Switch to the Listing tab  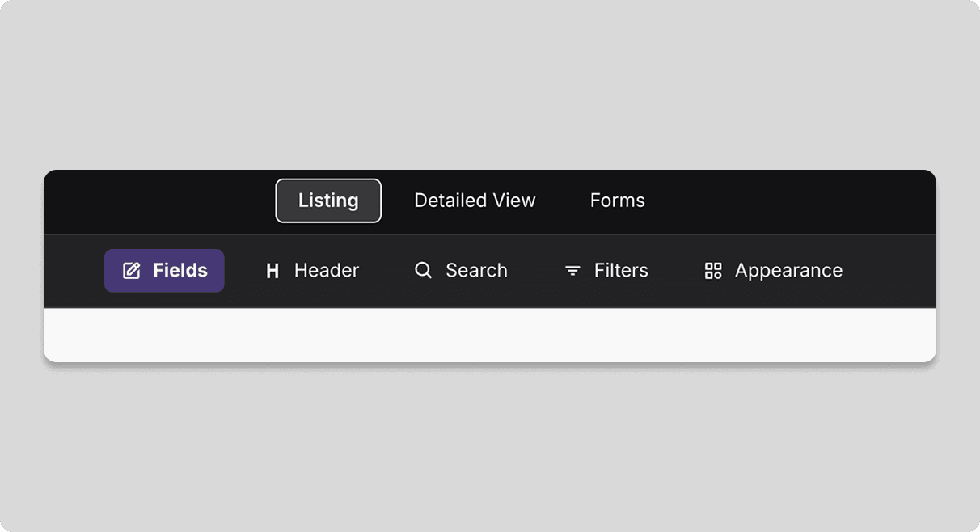pyautogui.click(x=328, y=201)
